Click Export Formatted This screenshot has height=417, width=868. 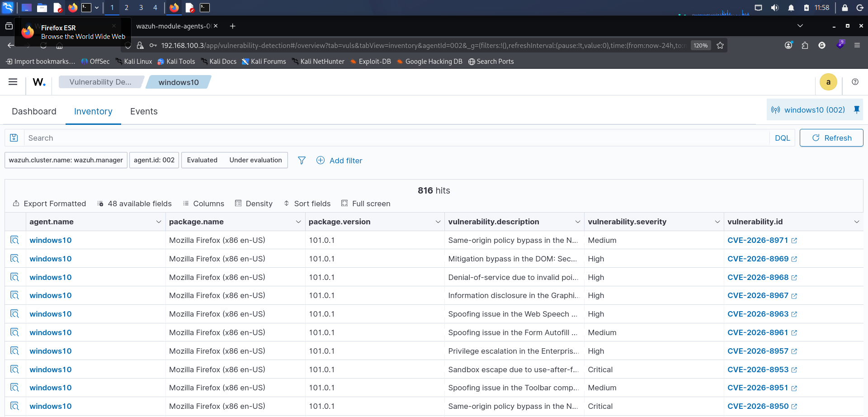point(49,204)
